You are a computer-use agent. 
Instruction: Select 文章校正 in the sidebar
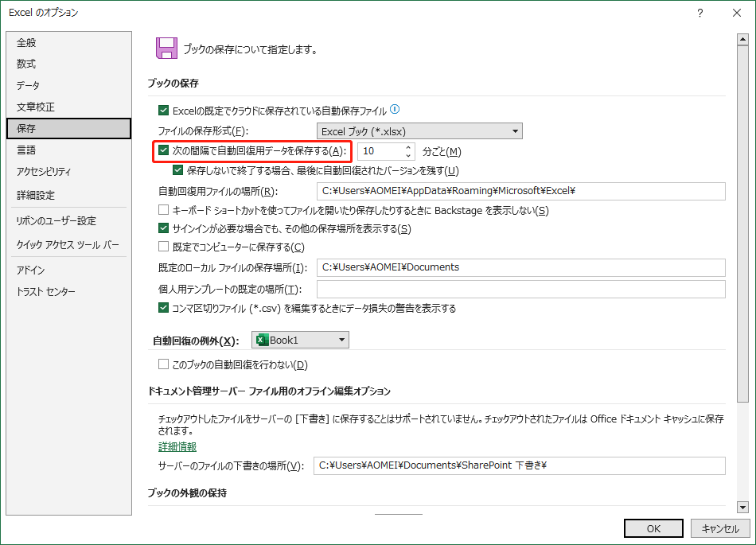pos(68,107)
